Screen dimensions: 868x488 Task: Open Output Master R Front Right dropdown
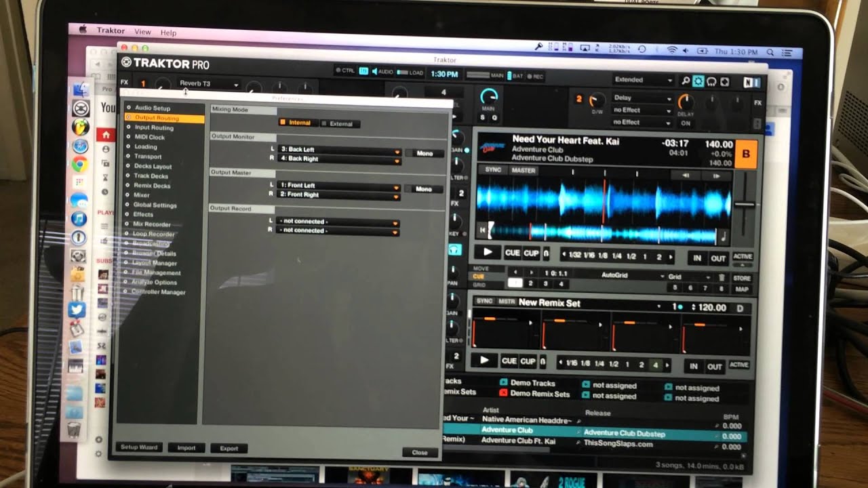338,195
